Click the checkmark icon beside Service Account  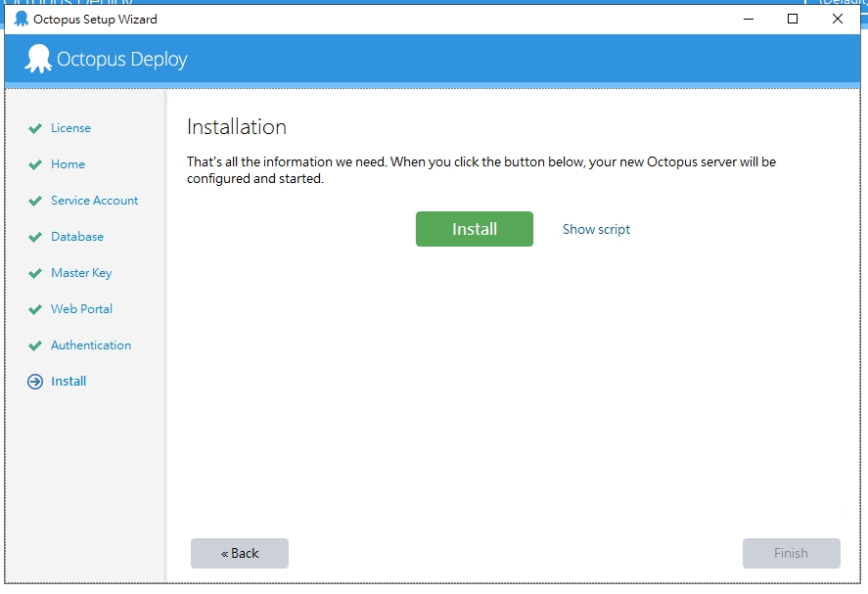35,201
